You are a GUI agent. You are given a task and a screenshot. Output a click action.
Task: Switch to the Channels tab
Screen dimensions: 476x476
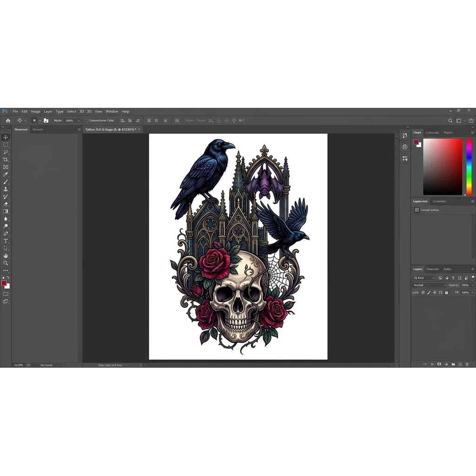pyautogui.click(x=432, y=269)
